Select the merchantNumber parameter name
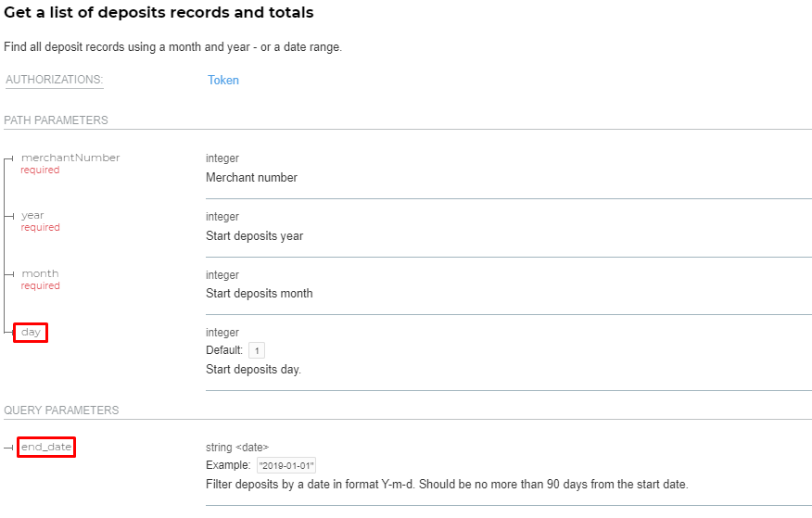 pos(70,158)
